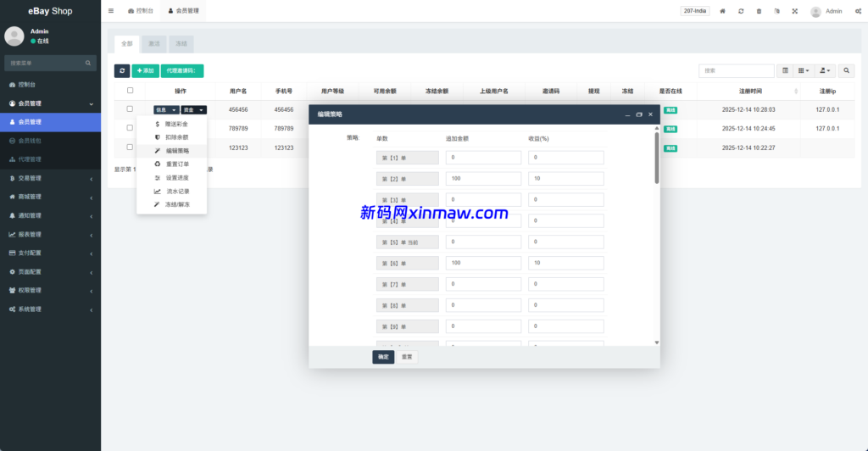Open the 资金 dropdown button for row 456456
Viewport: 868px width, 451px height.
(194, 110)
